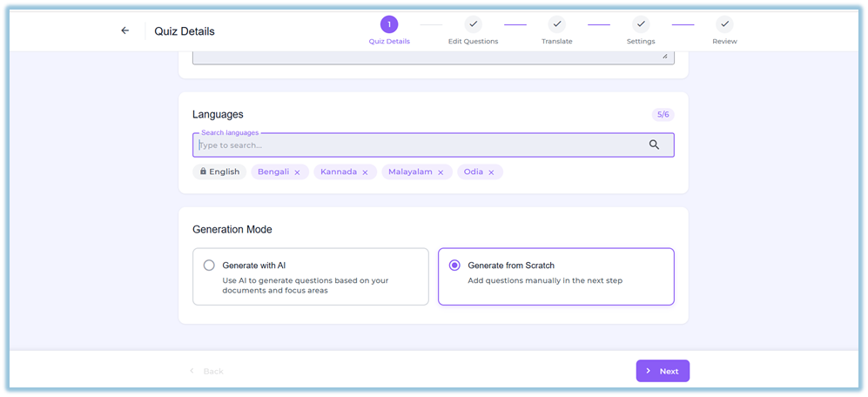Click the lock icon on English chip

pos(203,172)
